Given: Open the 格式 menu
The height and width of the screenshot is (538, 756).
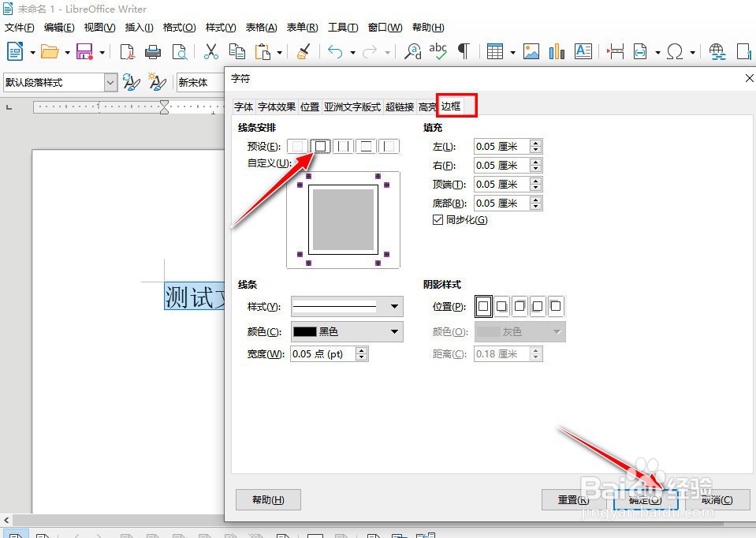Looking at the screenshot, I should [x=180, y=28].
